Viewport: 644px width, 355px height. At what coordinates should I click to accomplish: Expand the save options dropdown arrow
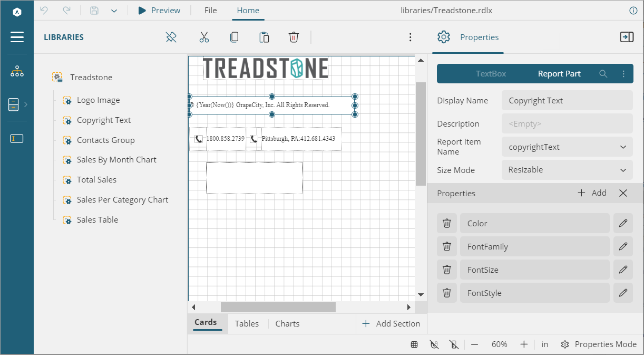coord(114,11)
